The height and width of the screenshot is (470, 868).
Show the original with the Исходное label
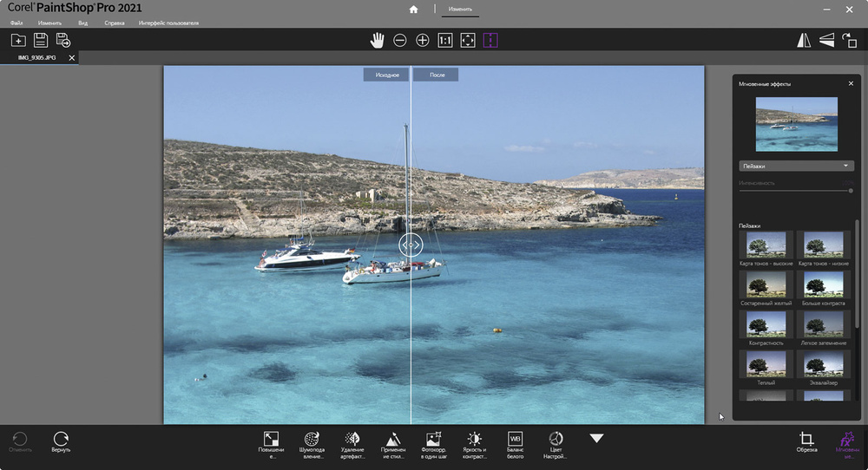click(x=387, y=75)
